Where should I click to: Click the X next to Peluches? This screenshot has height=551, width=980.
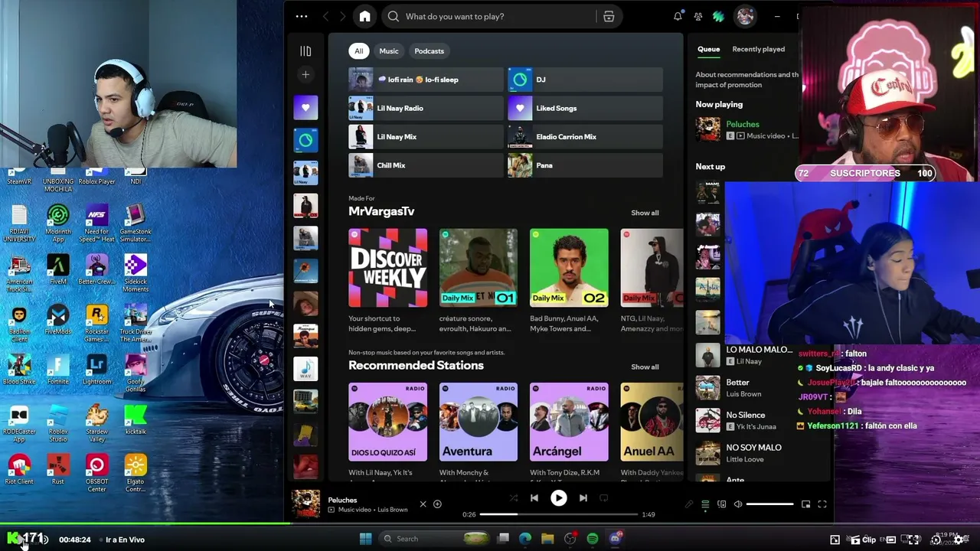423,504
